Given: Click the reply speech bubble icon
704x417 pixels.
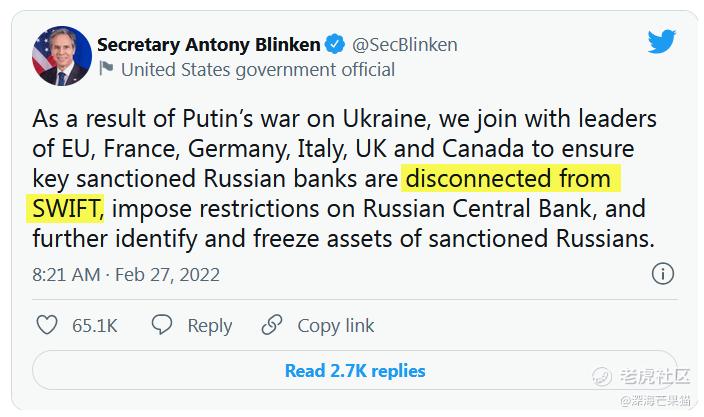Looking at the screenshot, I should point(162,325).
